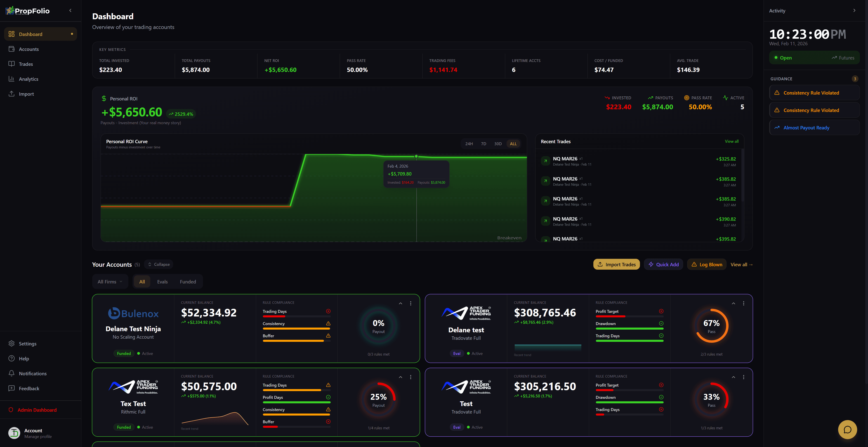The width and height of the screenshot is (868, 447).
Task: Switch to the Funded accounts tab
Action: 188,281
